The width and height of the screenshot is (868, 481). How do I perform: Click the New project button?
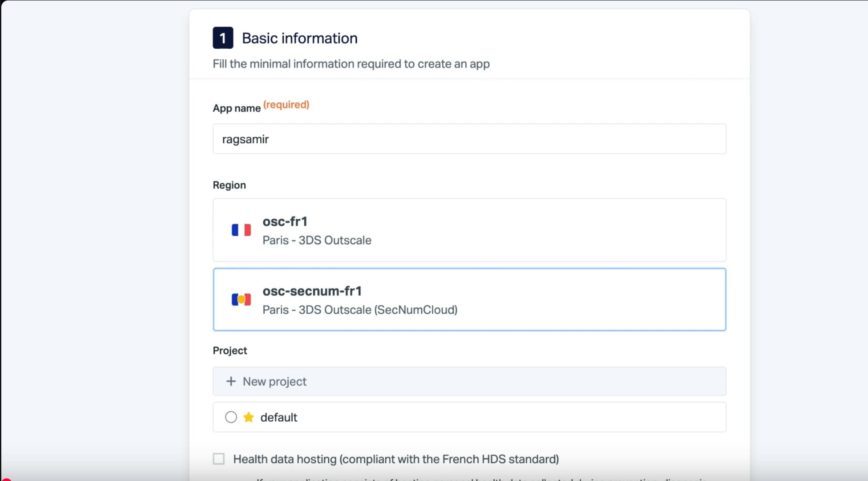(x=469, y=381)
